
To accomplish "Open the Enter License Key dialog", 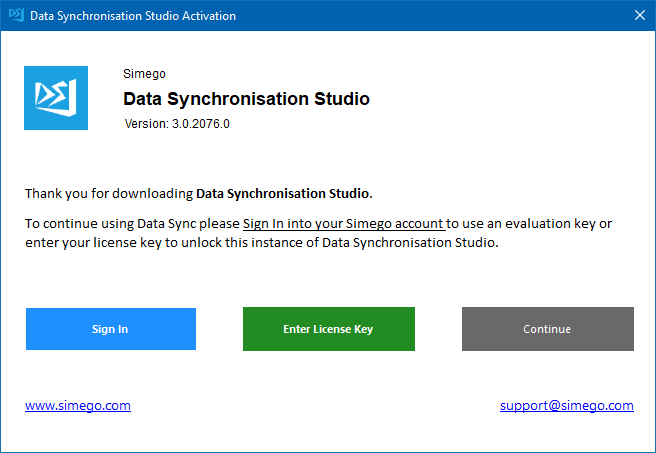I will point(329,329).
